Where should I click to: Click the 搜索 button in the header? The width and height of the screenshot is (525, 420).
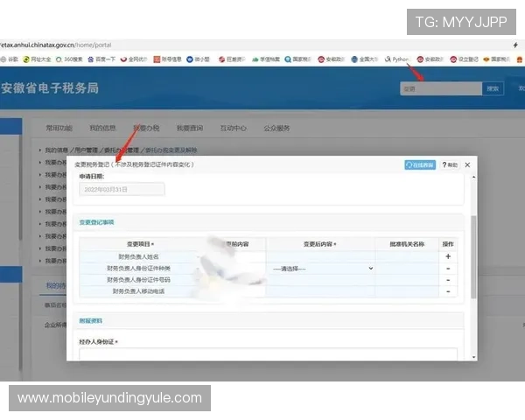click(x=493, y=88)
